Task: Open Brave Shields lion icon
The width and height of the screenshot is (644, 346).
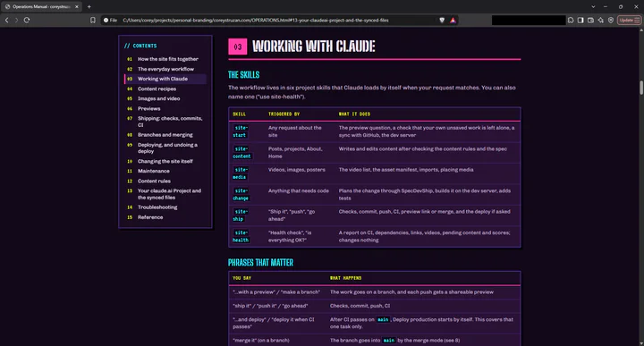Action: tap(442, 20)
